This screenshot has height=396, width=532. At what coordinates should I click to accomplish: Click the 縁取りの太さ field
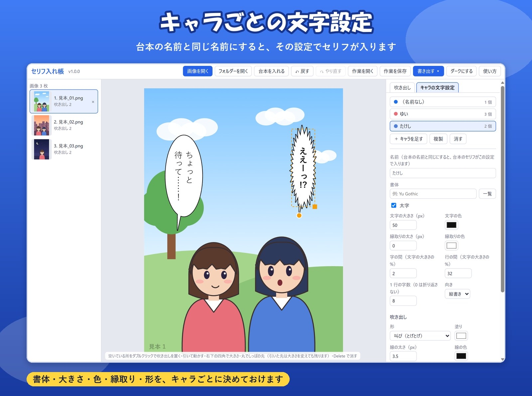403,246
